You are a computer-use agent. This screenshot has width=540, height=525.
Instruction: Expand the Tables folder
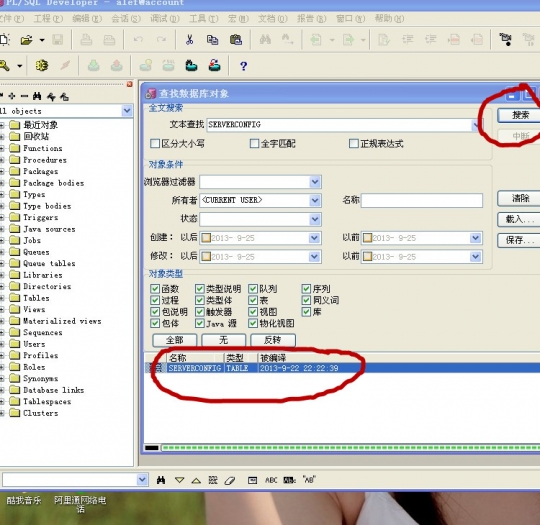2,298
